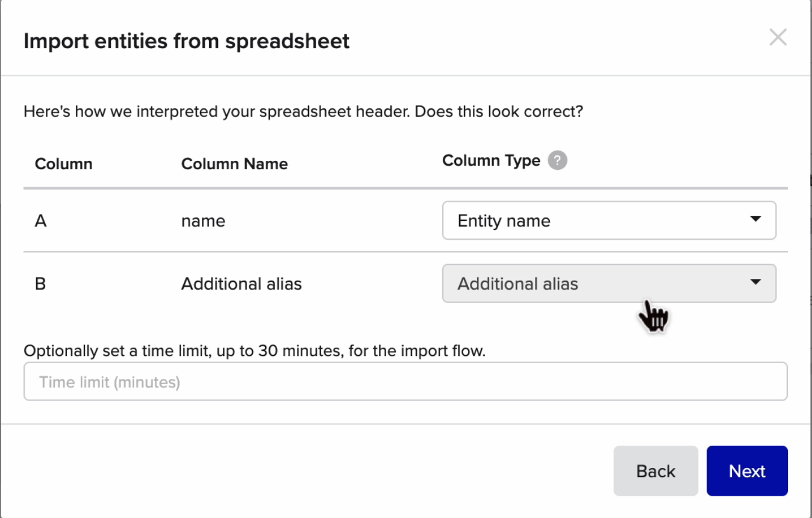Click the 'Additional alias' column name text in row B
Image resolution: width=812 pixels, height=518 pixels.
(x=242, y=284)
